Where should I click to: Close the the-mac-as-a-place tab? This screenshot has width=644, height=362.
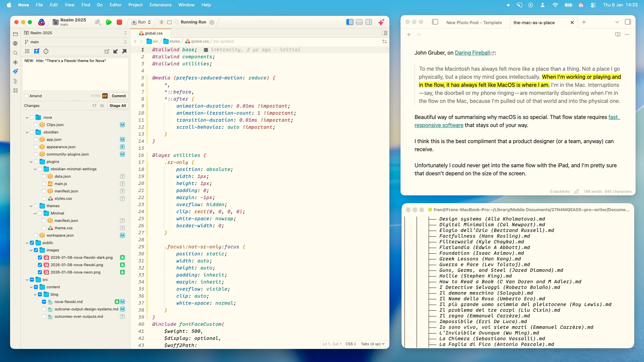(x=572, y=22)
